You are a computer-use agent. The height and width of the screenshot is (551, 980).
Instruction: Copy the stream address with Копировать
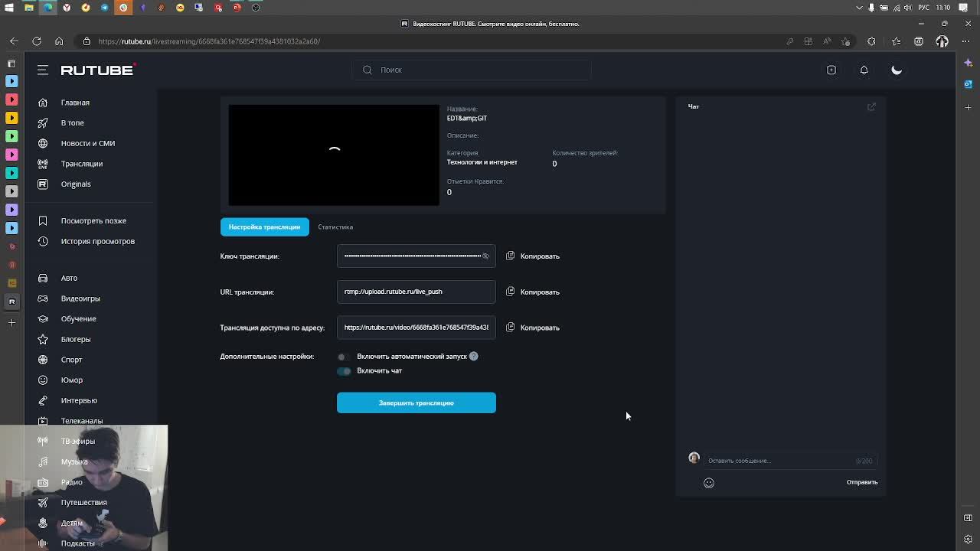(540, 328)
